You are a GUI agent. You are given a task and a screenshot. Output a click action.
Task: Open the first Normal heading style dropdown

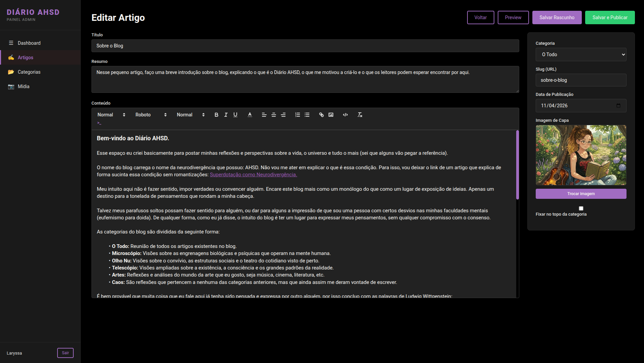click(111, 115)
